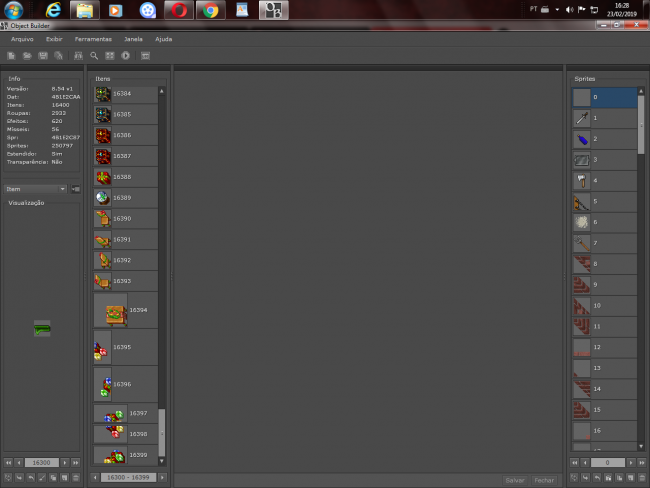
Task: Select item 16384 in the Items list
Action: coord(125,94)
